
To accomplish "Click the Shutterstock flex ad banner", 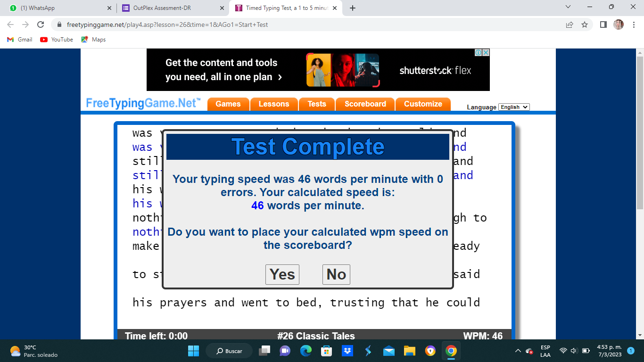I will click(x=318, y=70).
